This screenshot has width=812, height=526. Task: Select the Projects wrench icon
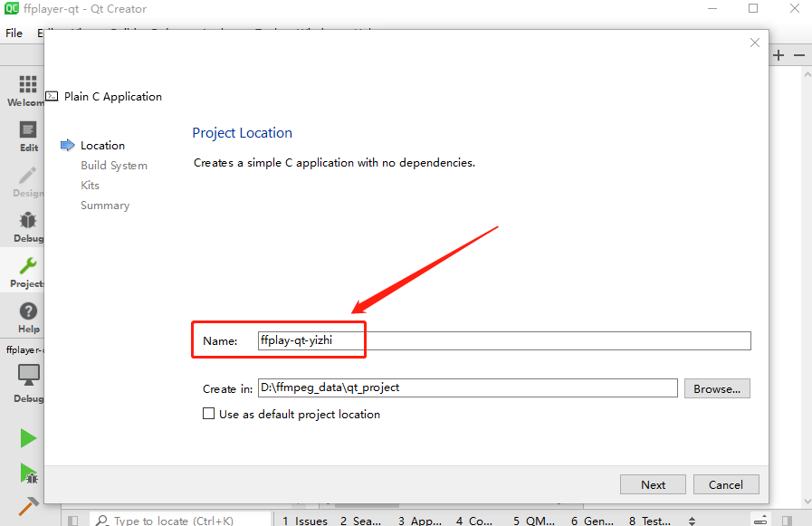[28, 265]
